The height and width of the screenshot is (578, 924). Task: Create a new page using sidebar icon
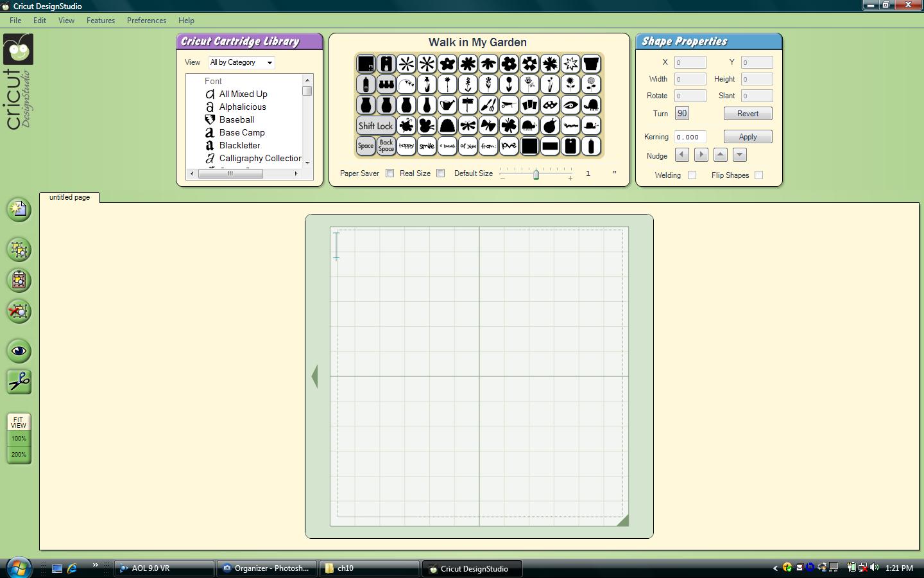pyautogui.click(x=19, y=209)
